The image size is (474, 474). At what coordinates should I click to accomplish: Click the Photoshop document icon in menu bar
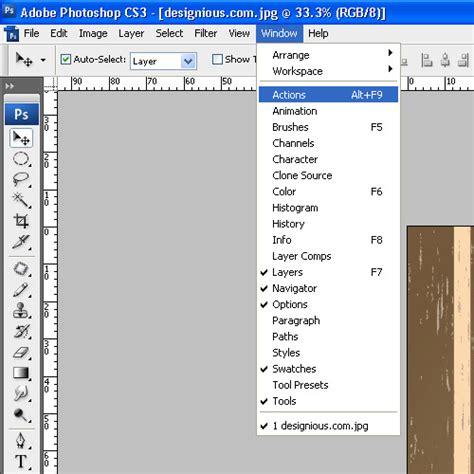pyautogui.click(x=12, y=33)
